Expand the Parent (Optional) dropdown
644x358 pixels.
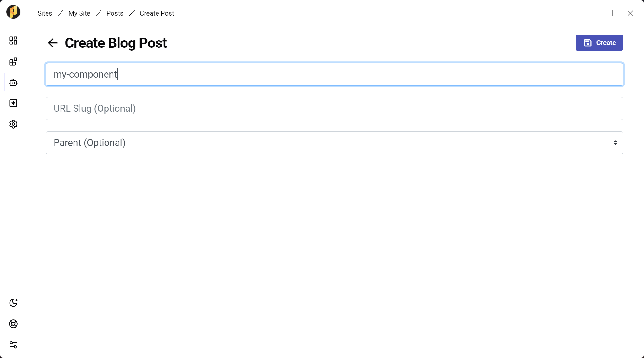click(x=334, y=143)
